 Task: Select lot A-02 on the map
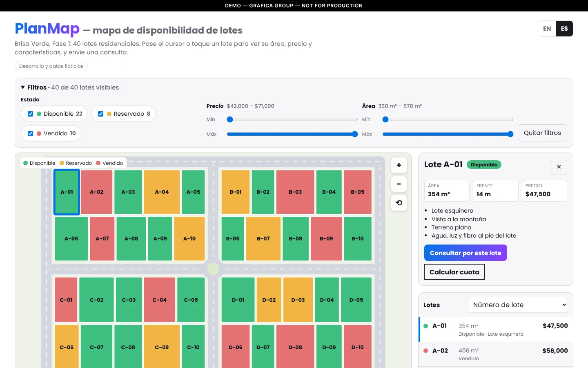pyautogui.click(x=97, y=192)
